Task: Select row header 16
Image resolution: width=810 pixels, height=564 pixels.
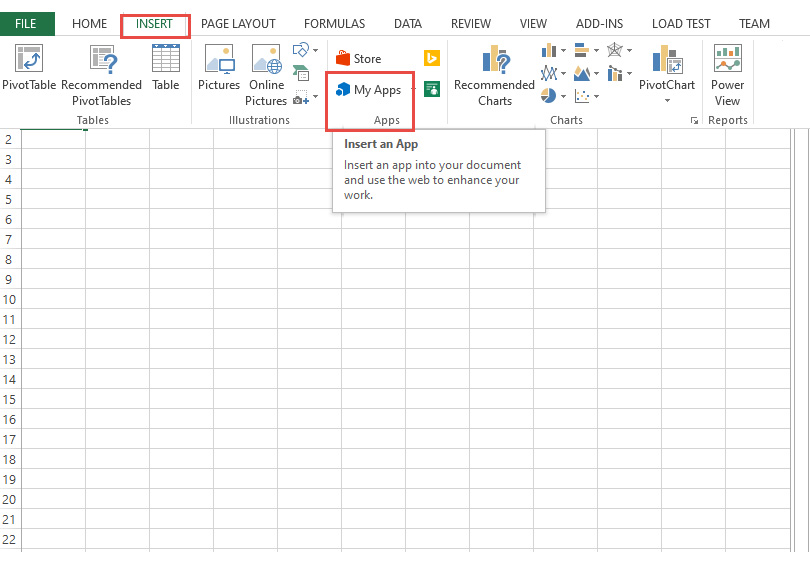Action: (x=9, y=419)
